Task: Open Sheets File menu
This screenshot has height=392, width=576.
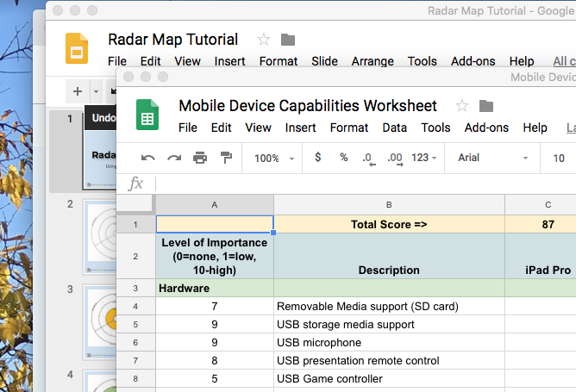Action: coord(188,128)
